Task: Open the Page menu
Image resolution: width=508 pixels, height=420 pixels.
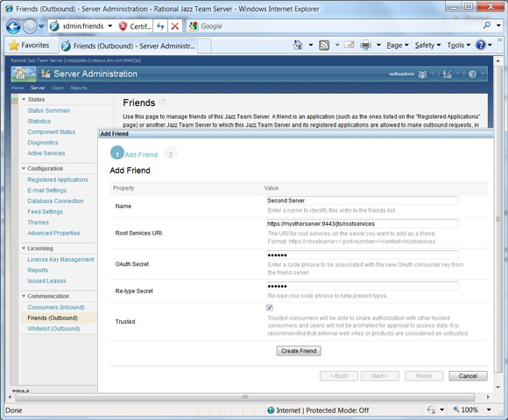Action: 397,45
